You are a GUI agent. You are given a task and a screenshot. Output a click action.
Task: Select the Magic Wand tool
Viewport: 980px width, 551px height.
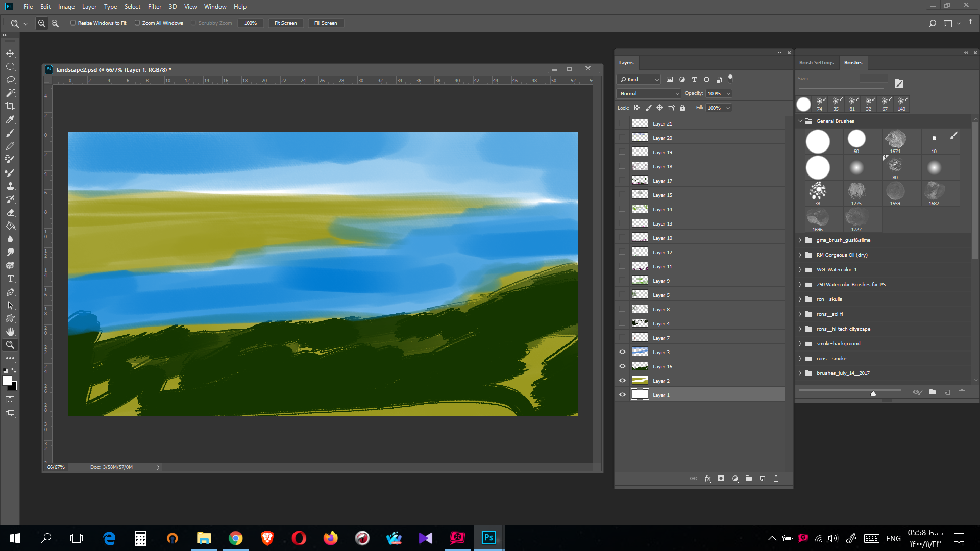click(10, 93)
